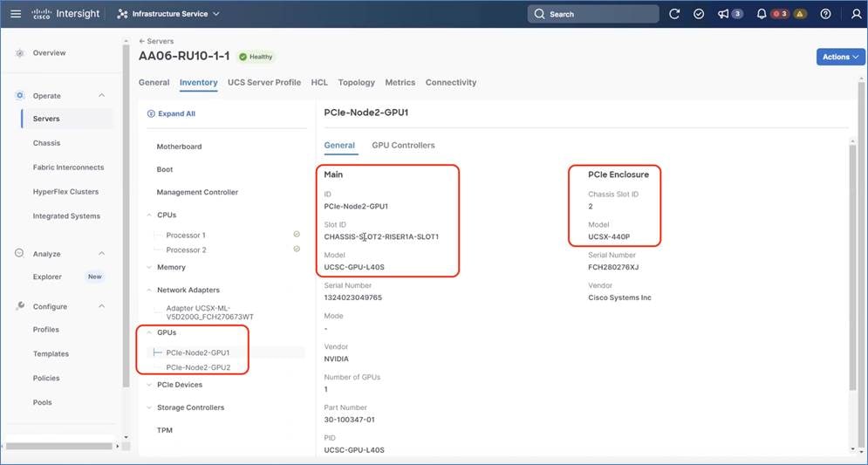Select the Inventory tab
The width and height of the screenshot is (868, 465).
click(x=198, y=83)
